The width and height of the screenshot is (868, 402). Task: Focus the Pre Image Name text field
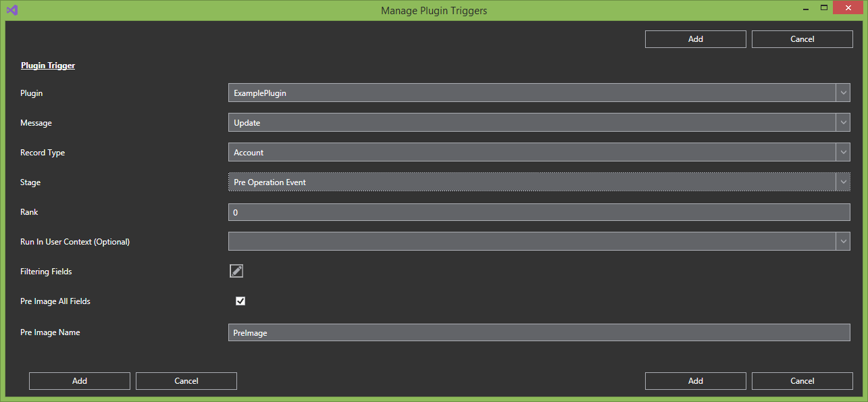(x=538, y=332)
